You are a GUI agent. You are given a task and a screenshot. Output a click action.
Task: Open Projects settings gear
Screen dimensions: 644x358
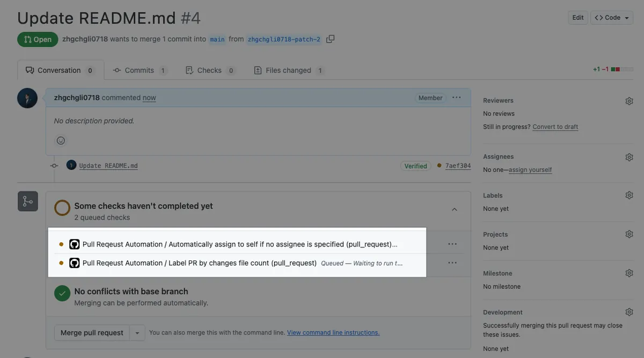point(629,234)
